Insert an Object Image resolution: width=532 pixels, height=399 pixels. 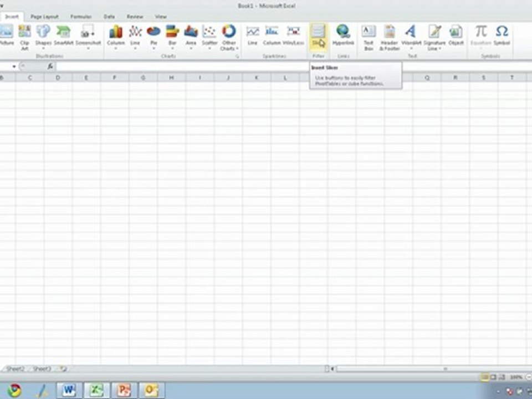[x=456, y=35]
